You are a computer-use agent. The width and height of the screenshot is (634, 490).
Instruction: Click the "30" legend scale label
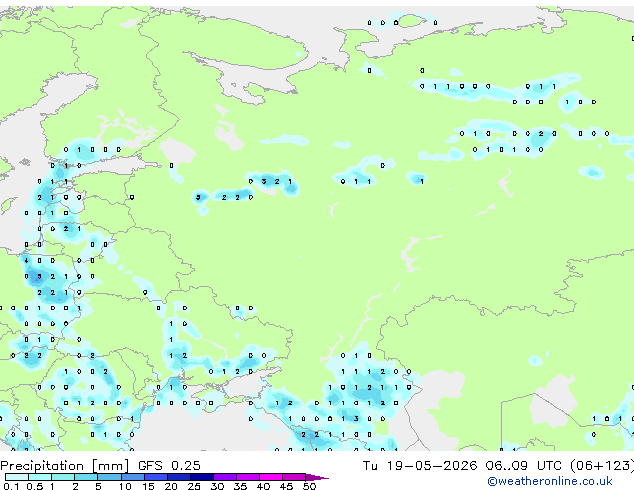[x=217, y=486]
